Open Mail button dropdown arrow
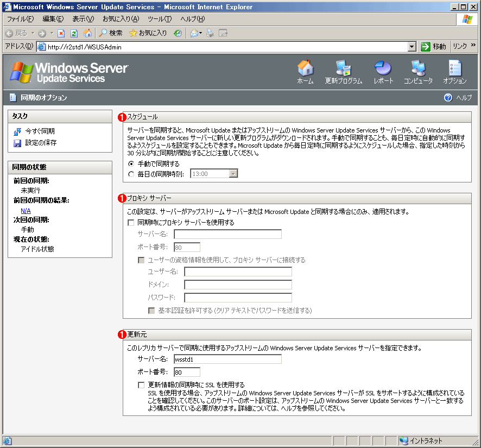The width and height of the screenshot is (481, 448). pos(201,33)
